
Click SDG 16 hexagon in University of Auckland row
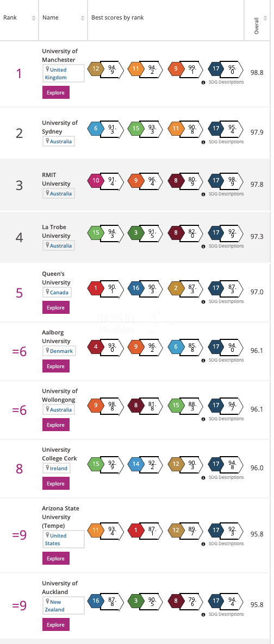click(96, 601)
